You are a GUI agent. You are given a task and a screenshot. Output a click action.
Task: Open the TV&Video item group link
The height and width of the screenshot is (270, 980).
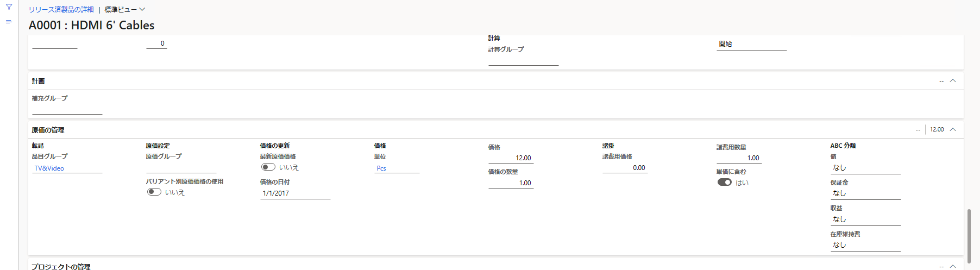(49, 168)
